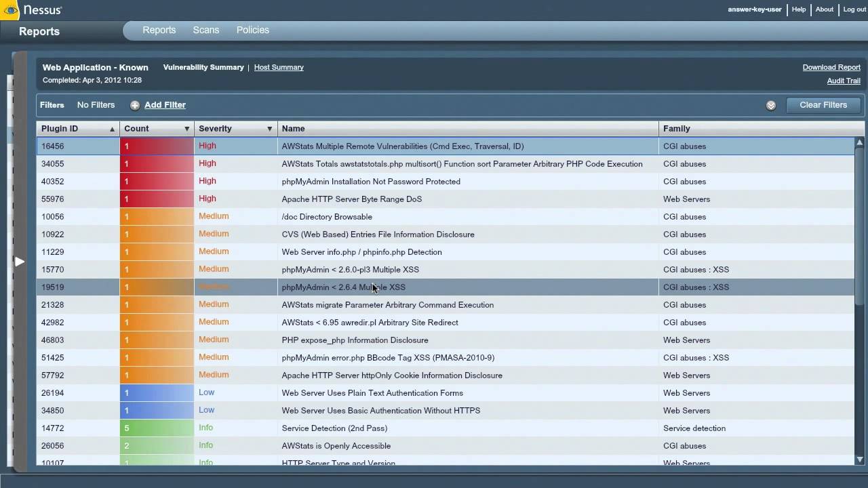868x488 pixels.
Task: Click the Family column header
Action: click(762, 129)
